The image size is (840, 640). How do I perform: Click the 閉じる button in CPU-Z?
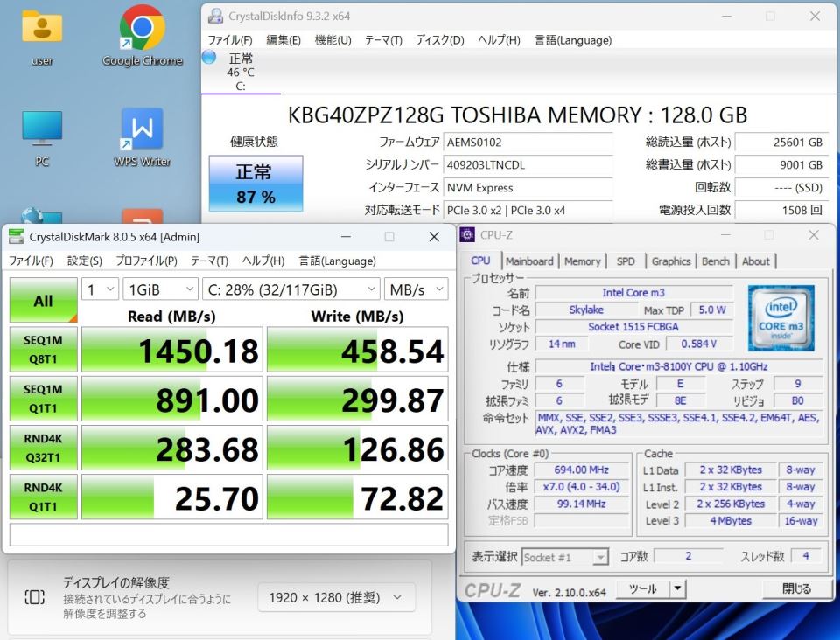(x=796, y=588)
